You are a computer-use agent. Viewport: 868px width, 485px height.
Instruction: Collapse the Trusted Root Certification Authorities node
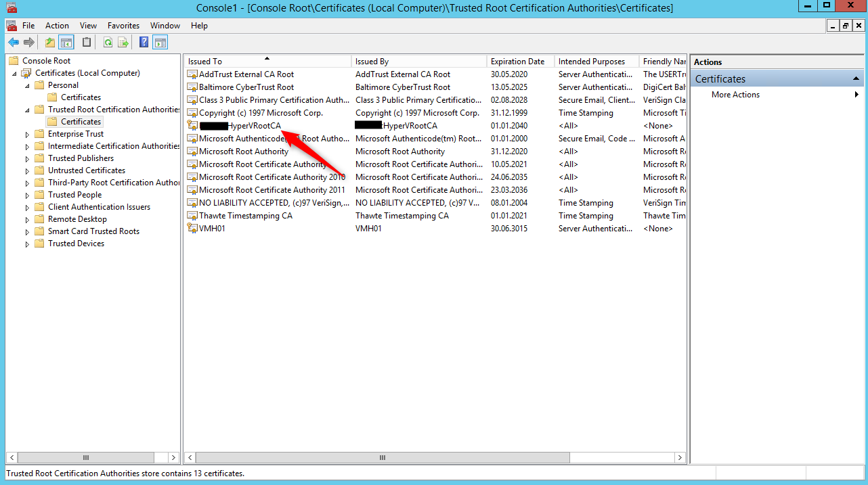click(x=28, y=110)
